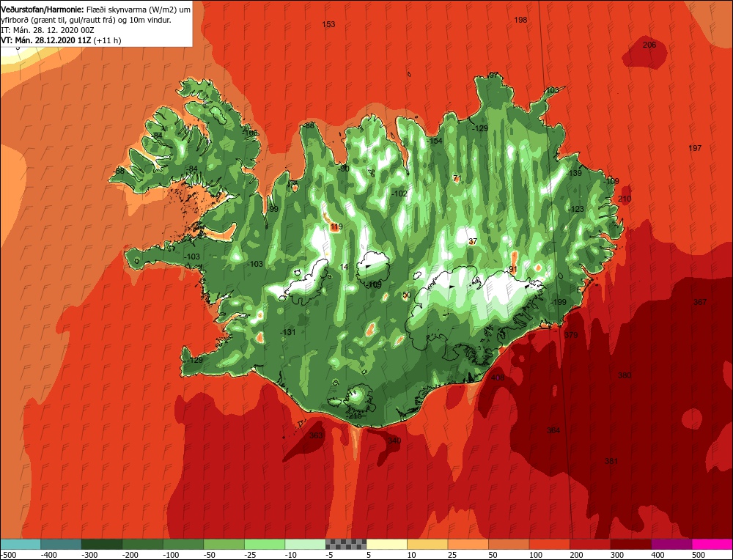
Task: Click the initial time line IT: Mán. 28. 12. 2020 00Z
Action: point(48,30)
